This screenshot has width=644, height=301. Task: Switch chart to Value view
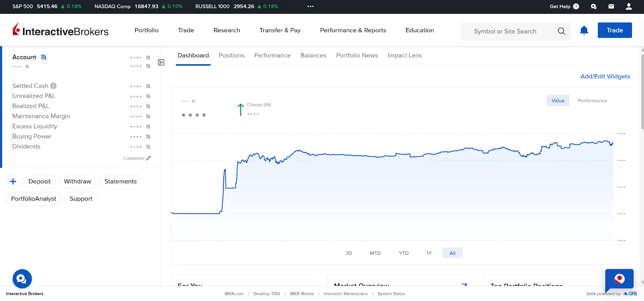pyautogui.click(x=558, y=100)
